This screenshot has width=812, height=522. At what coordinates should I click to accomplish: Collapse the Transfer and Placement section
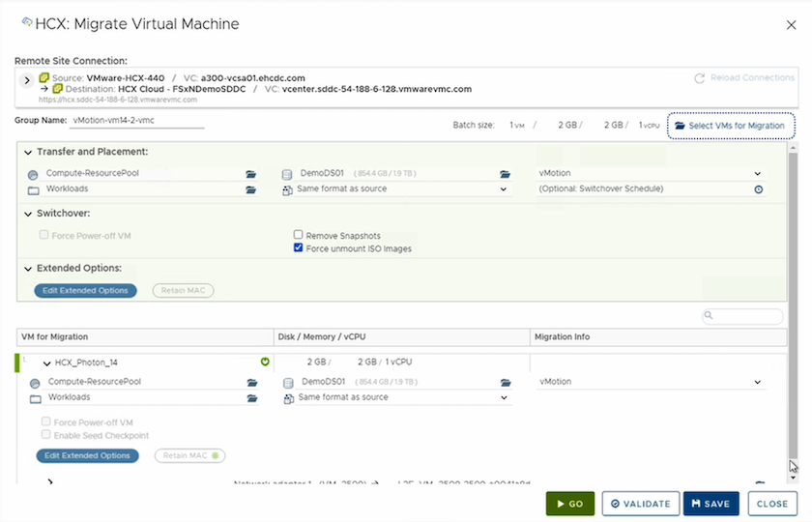(27, 153)
